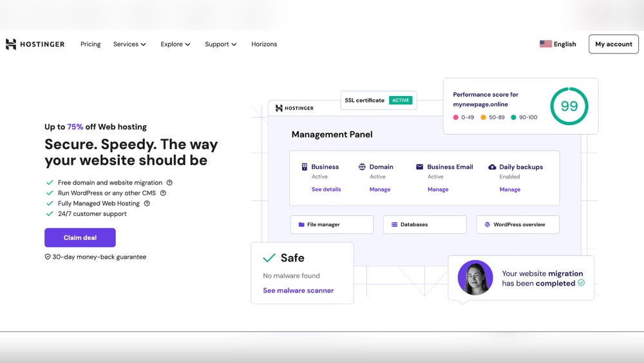644x363 pixels.
Task: Click the File manager folder icon
Action: tap(301, 224)
